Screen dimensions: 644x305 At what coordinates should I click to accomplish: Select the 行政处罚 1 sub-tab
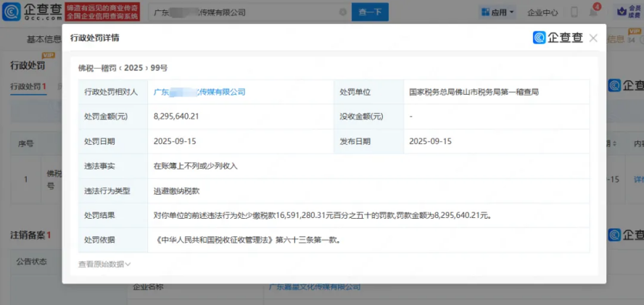point(28,87)
